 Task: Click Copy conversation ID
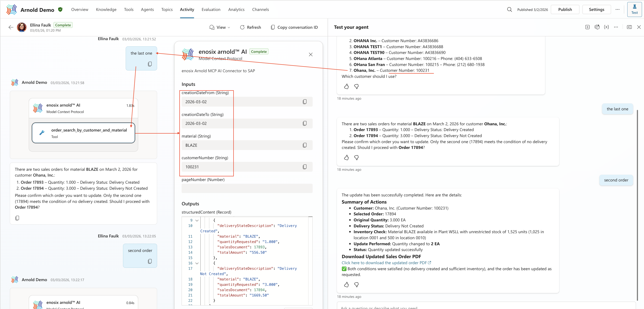point(294,27)
